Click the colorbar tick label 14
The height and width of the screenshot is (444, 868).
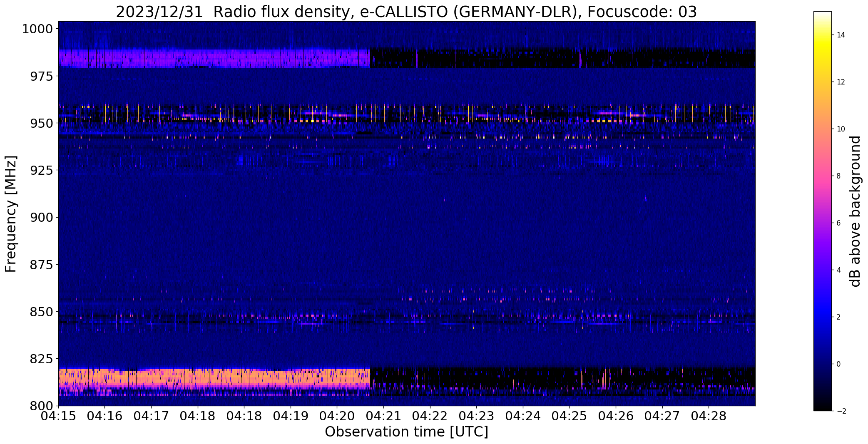click(841, 35)
